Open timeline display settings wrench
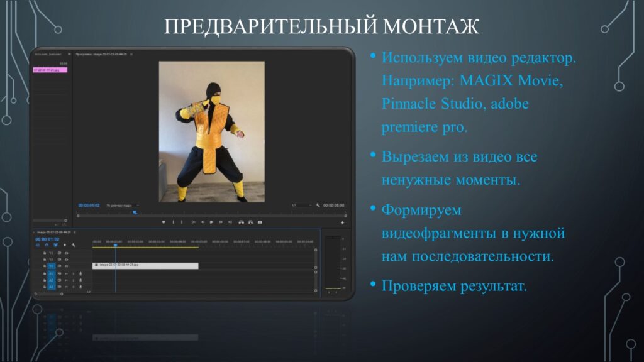 [74, 245]
